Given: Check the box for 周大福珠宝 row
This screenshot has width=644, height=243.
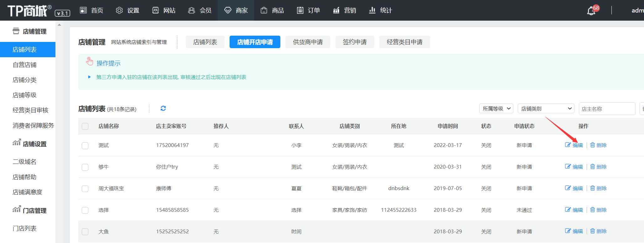Looking at the screenshot, I should pos(85,189).
